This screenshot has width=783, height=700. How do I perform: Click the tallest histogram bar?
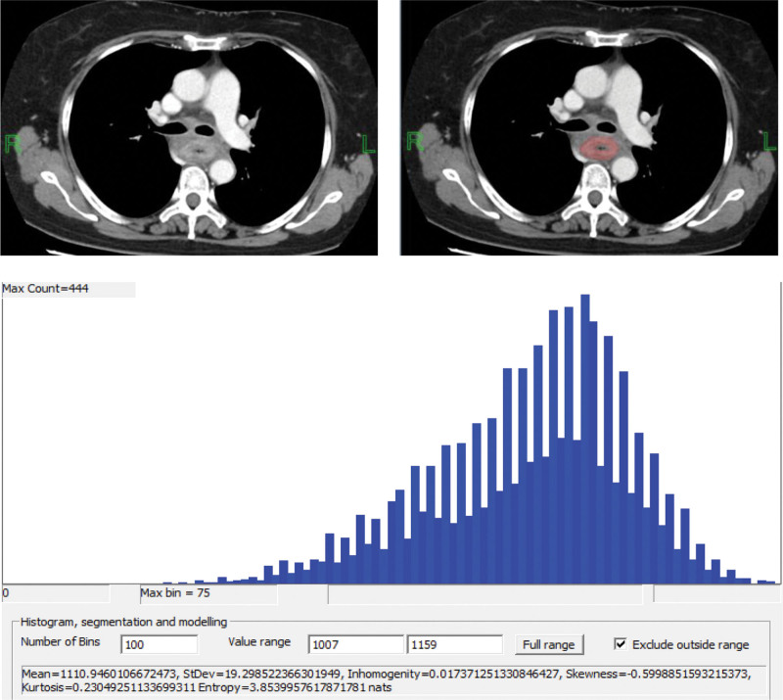tap(585, 439)
